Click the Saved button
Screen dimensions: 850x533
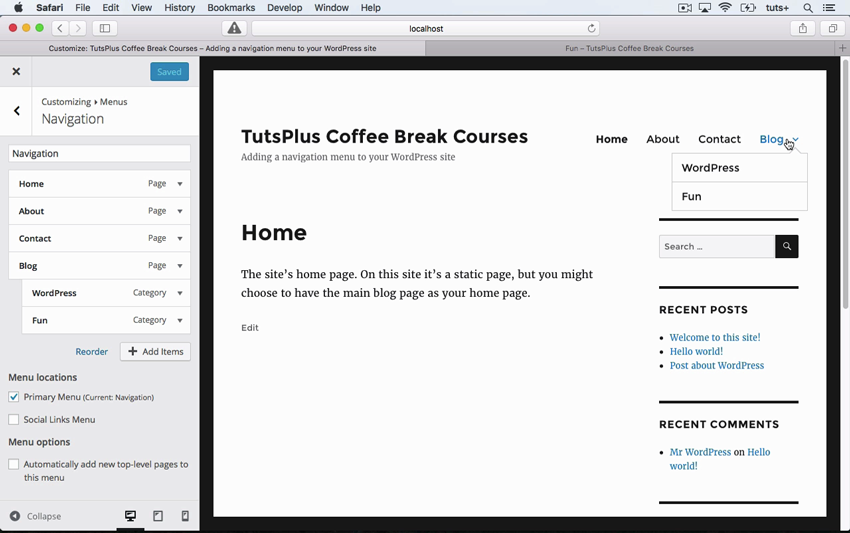click(169, 72)
